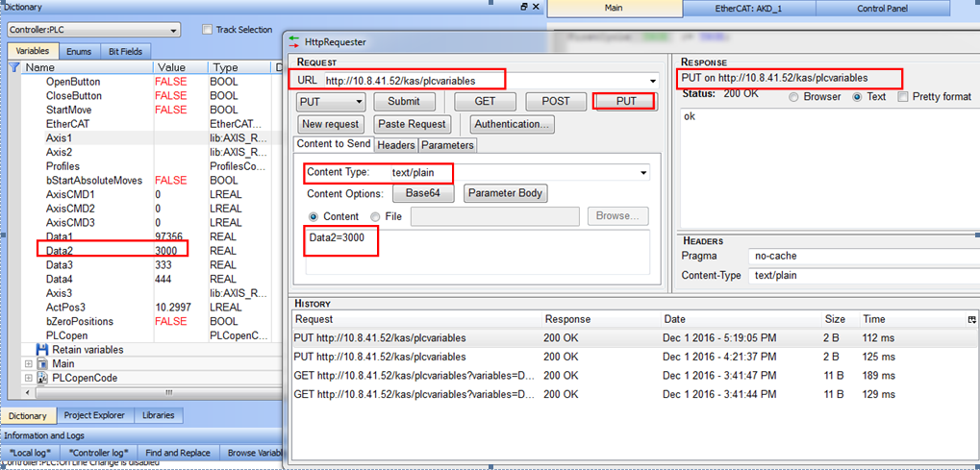Select the Browser radio button
This screenshot has height=470, width=980.
pos(793,97)
